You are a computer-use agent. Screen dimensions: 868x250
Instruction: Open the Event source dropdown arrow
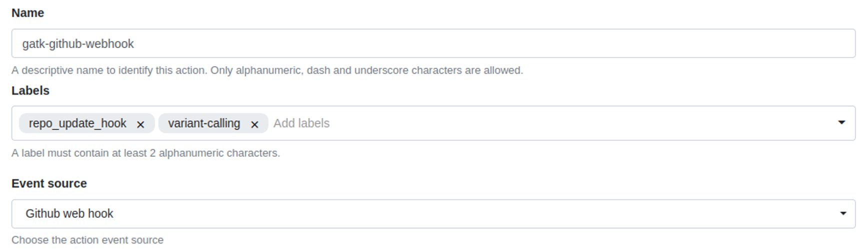(843, 213)
